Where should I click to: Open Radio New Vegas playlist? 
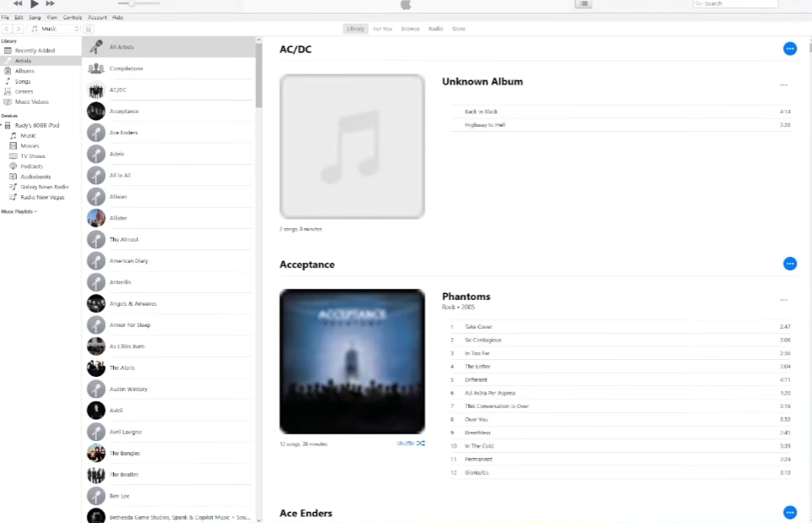41,198
